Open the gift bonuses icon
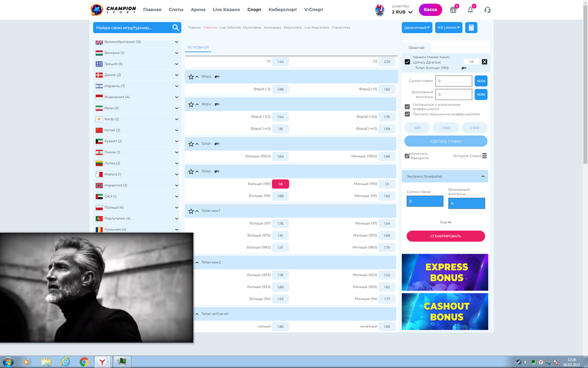 pyautogui.click(x=453, y=9)
